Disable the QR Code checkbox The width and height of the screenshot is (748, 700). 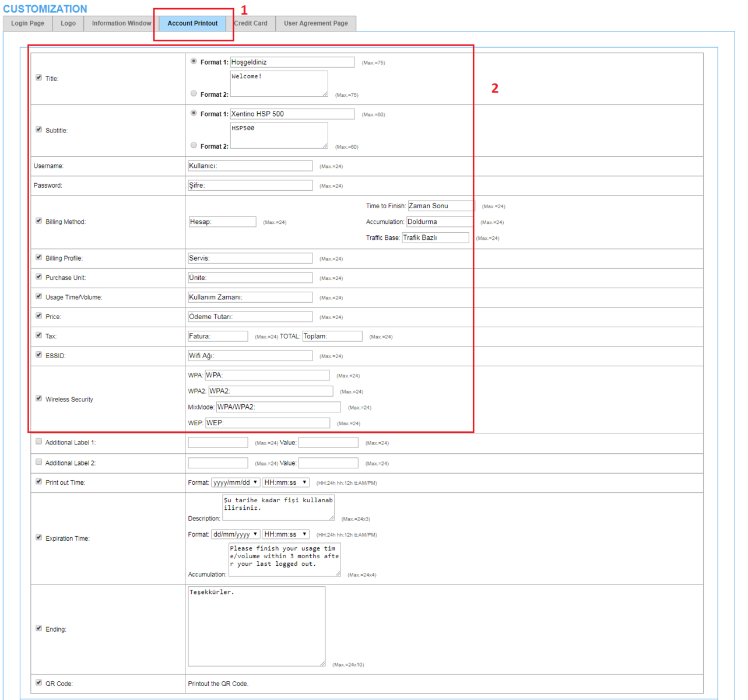point(39,682)
